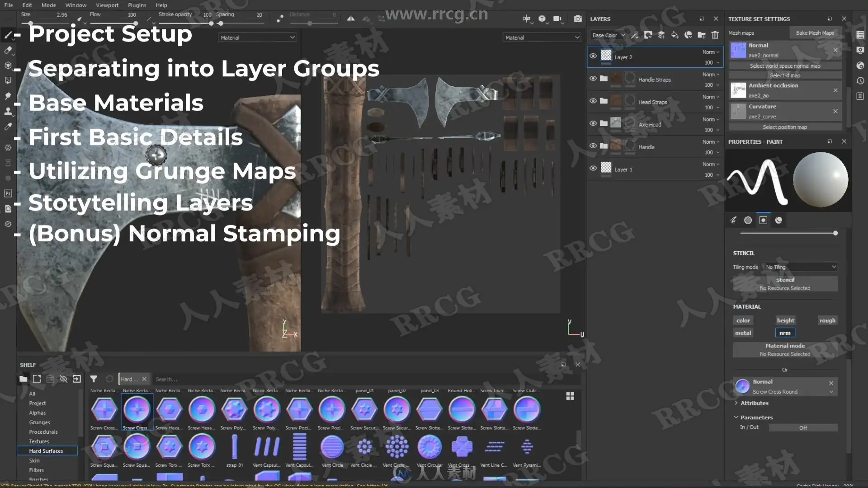Click the shelf filter funnel icon
The width and height of the screenshot is (868, 488).
coord(94,379)
